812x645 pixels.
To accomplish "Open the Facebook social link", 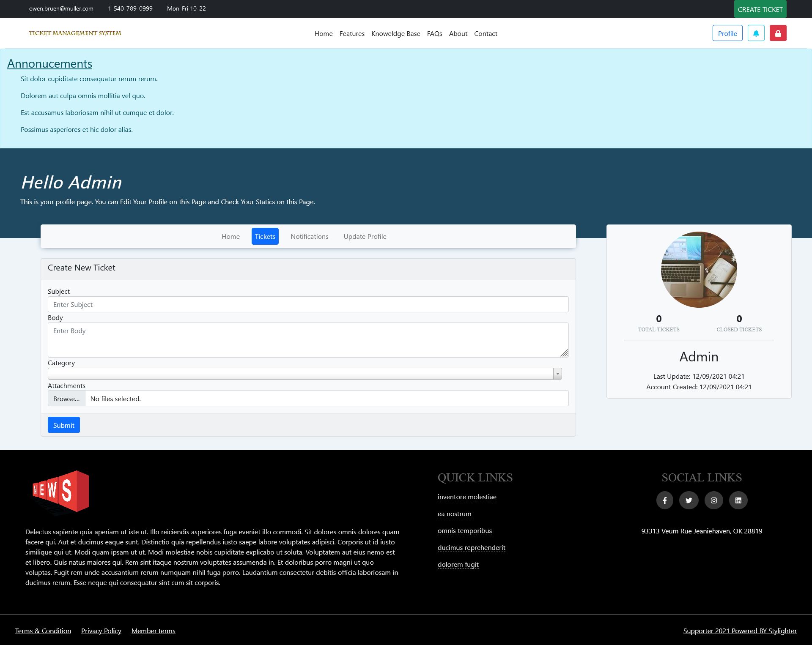I will tap(664, 500).
